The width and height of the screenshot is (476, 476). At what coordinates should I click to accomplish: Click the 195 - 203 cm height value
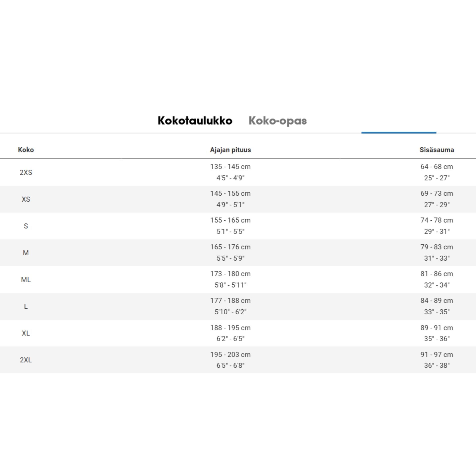point(230,355)
